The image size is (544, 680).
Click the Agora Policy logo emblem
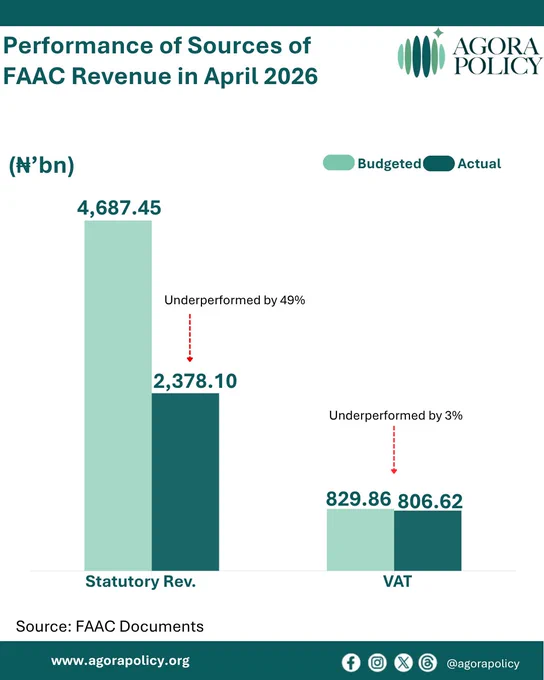tap(421, 54)
